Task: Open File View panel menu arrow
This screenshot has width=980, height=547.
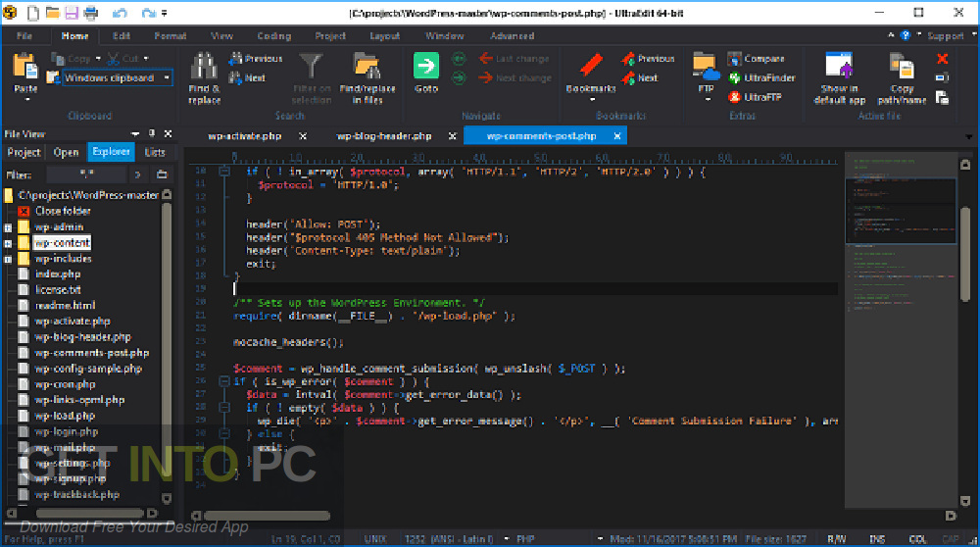Action: [135, 133]
